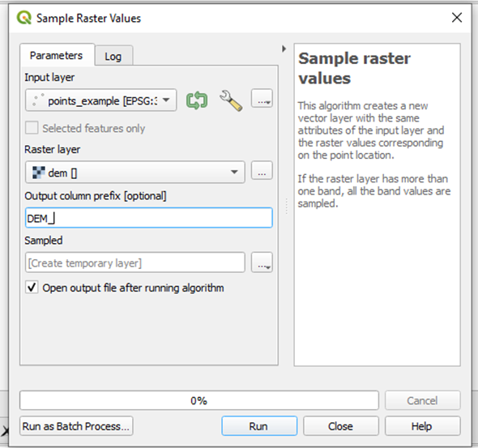Click the Sampled output path field
This screenshot has height=448, width=478.
(x=135, y=262)
